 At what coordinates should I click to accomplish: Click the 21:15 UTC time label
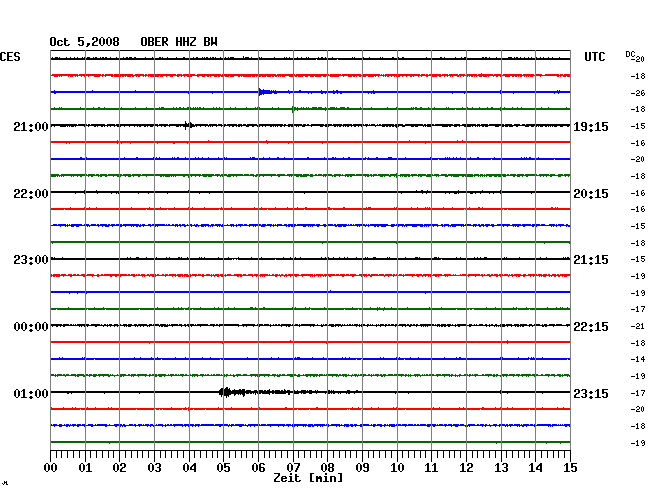coord(591,260)
